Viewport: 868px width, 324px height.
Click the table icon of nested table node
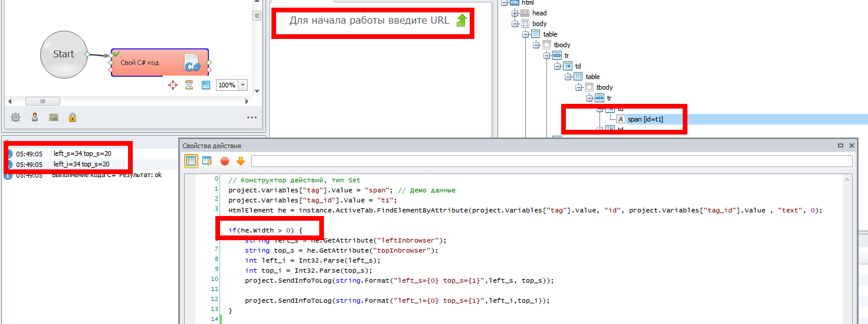(x=578, y=77)
